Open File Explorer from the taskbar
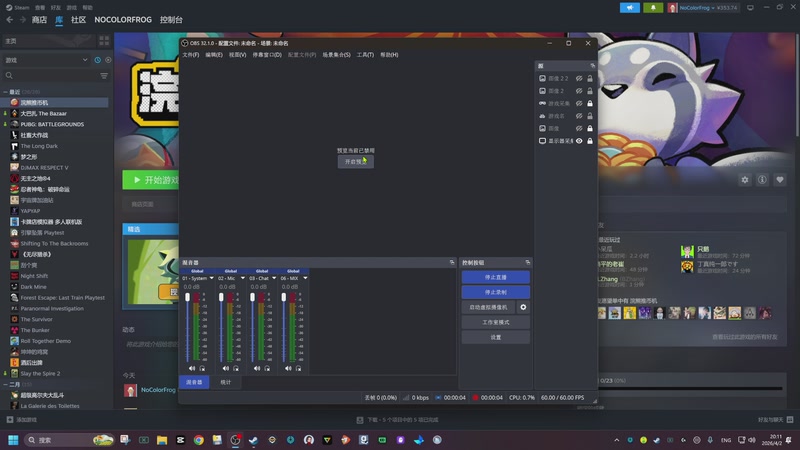This screenshot has width=800, height=450. (162, 440)
